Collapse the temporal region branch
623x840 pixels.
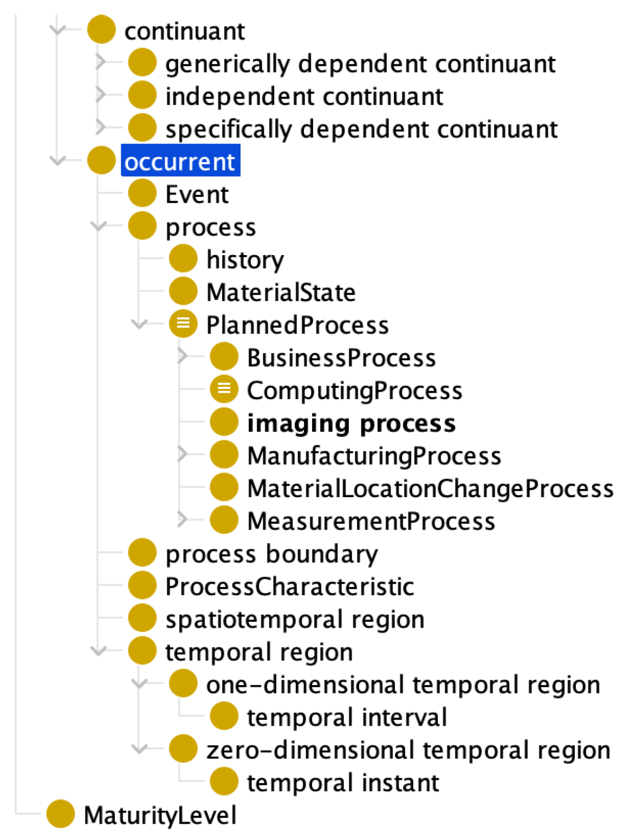pos(99,651)
